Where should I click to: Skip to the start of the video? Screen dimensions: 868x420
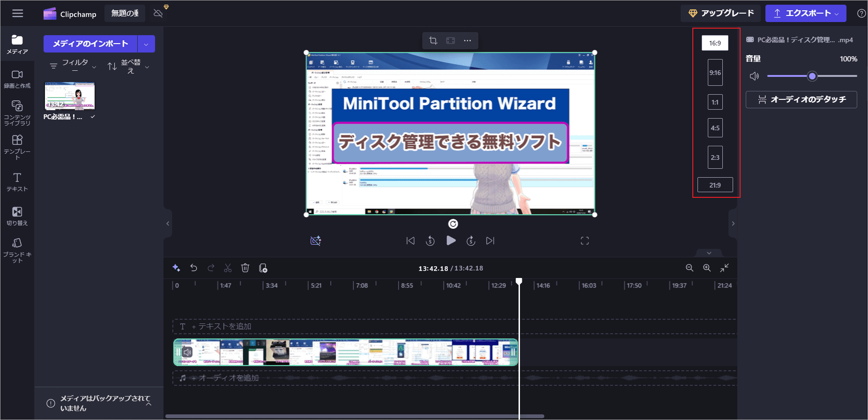coord(410,240)
